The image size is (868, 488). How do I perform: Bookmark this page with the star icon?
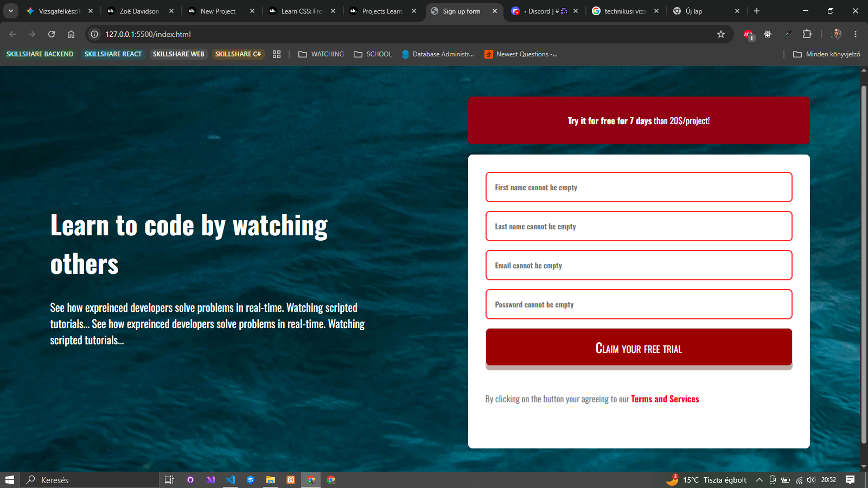(721, 34)
